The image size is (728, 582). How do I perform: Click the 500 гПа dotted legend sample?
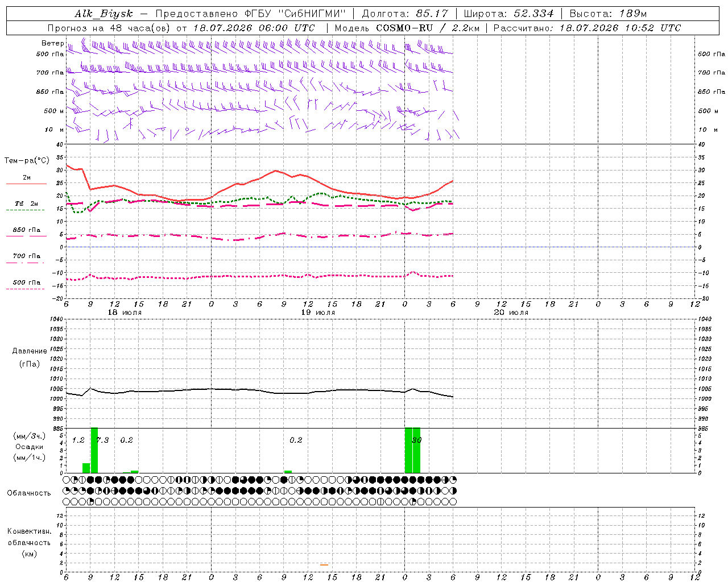[25, 289]
